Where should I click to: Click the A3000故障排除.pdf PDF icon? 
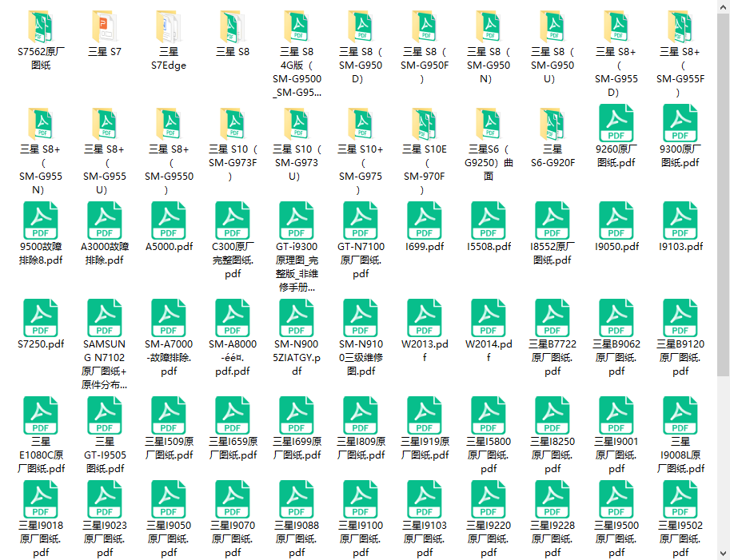[x=105, y=220]
